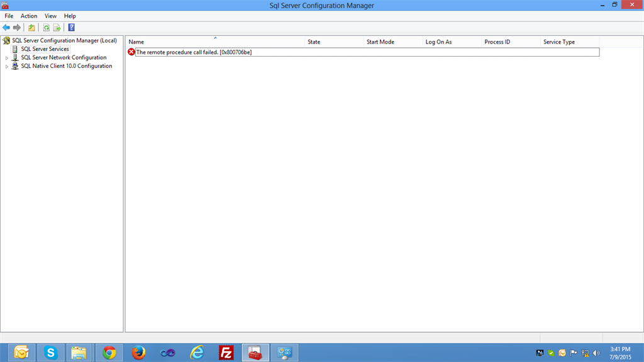Screen dimensions: 644x362
Task: Click the Export List toolbar icon
Action: coord(57,28)
